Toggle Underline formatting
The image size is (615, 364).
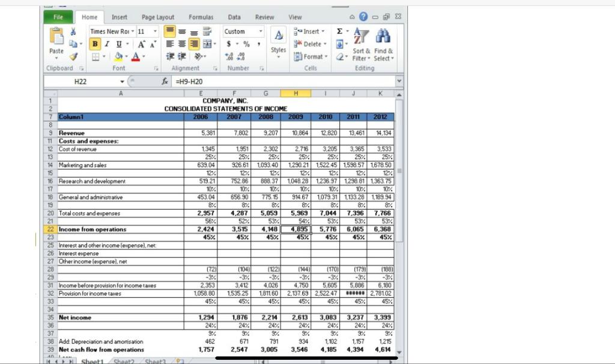point(118,42)
